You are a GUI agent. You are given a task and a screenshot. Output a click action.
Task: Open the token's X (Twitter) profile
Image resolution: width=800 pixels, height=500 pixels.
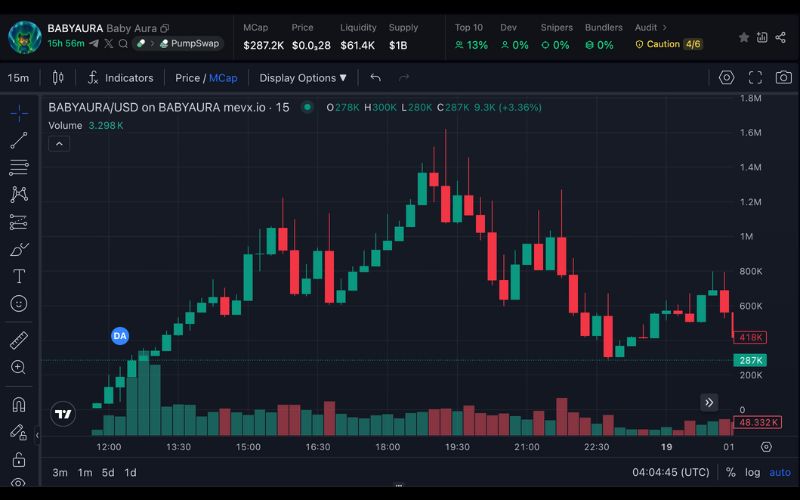click(x=108, y=43)
